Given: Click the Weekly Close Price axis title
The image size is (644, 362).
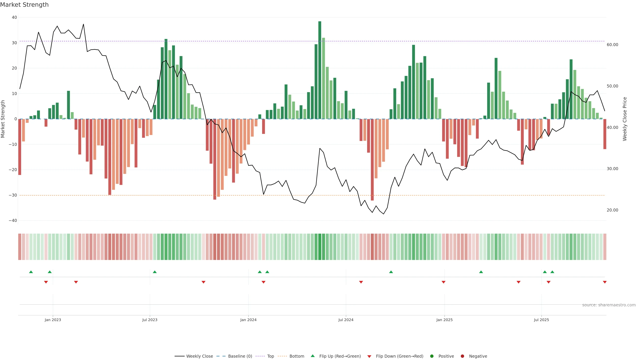Looking at the screenshot, I should pyautogui.click(x=625, y=119).
